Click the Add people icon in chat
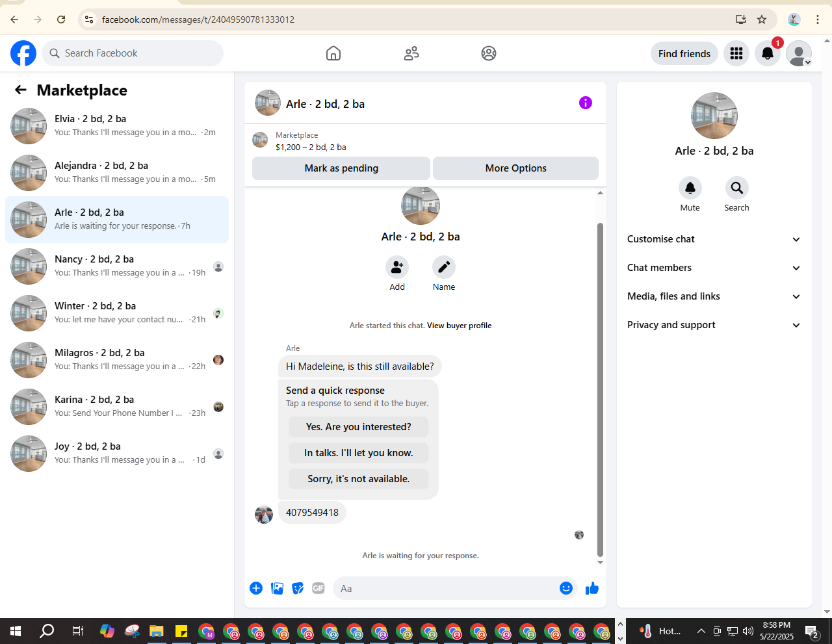 397,267
